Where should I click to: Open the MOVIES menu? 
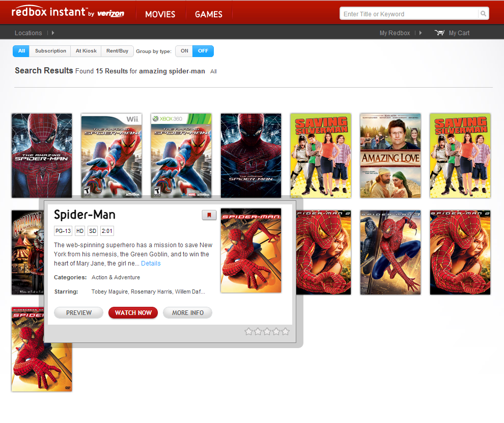pyautogui.click(x=160, y=15)
